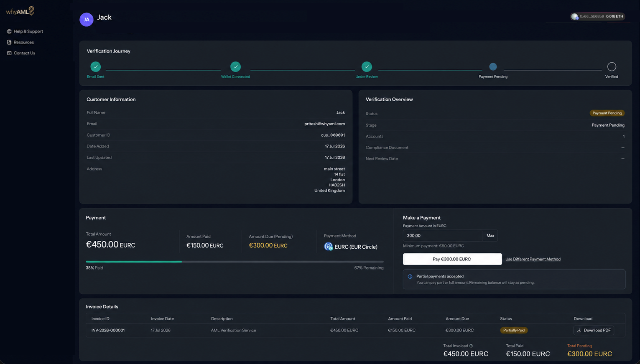Click the partial payments info icon
Image resolution: width=640 pixels, height=364 pixels.
click(410, 277)
